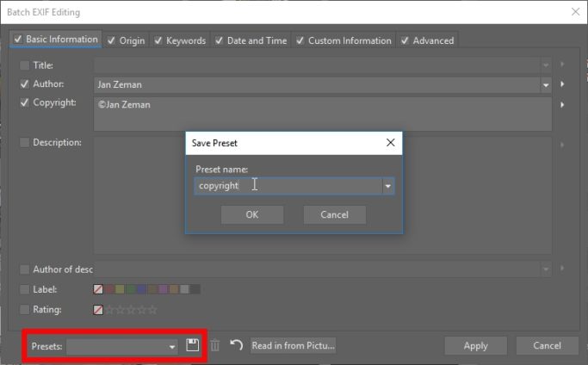Click the arrow icon right of Author field
The image size is (588, 365).
[x=562, y=84]
